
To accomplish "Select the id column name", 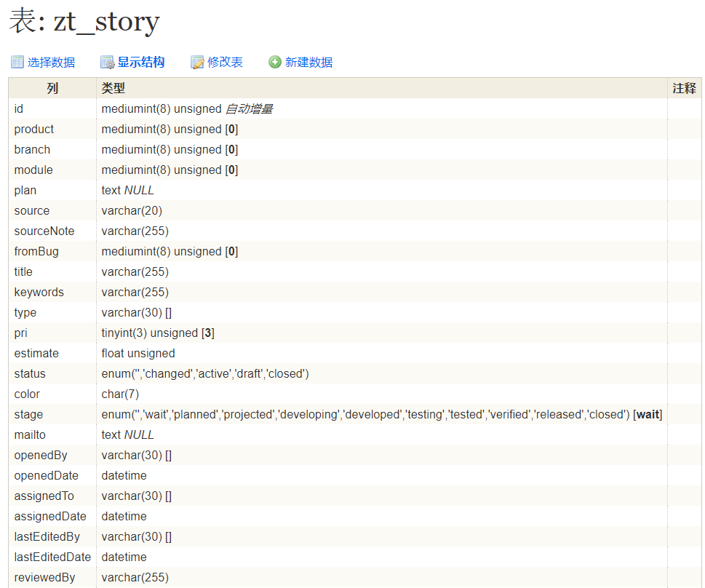I will pyautogui.click(x=18, y=109).
